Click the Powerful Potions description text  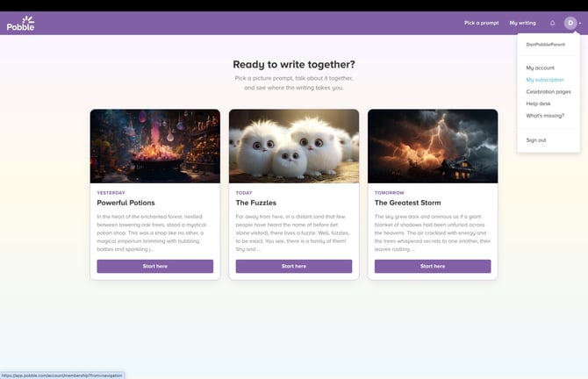[x=152, y=232]
